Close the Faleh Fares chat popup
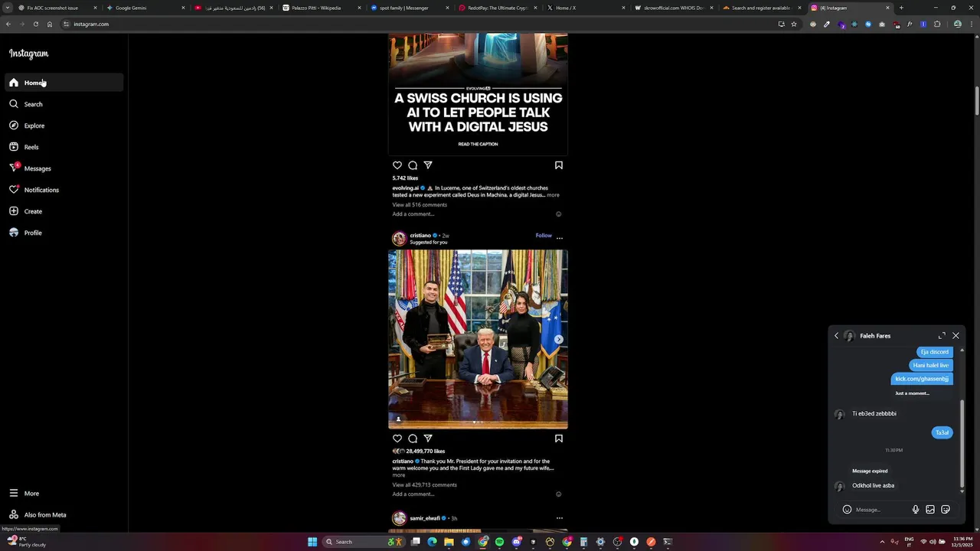This screenshot has height=551, width=980. [x=955, y=336]
